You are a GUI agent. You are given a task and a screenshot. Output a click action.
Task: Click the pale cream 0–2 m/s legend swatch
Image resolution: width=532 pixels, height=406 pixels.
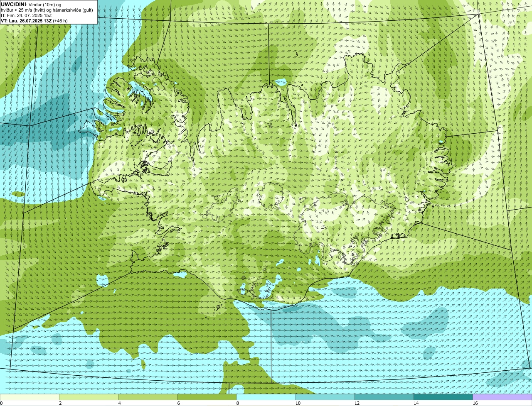30,397
